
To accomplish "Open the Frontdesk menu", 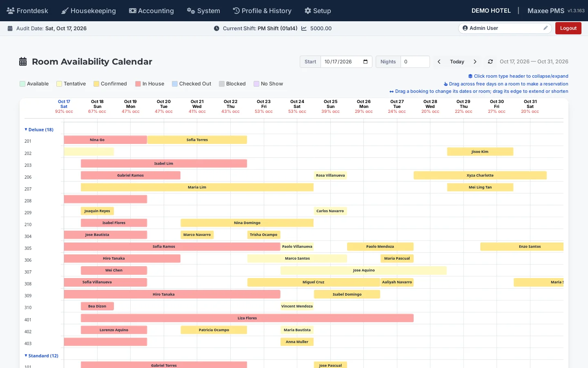I will coord(27,11).
